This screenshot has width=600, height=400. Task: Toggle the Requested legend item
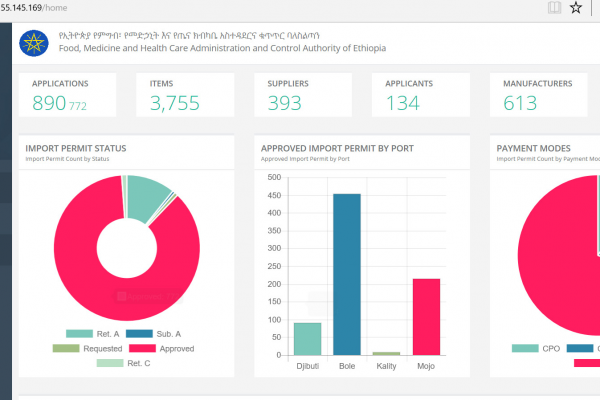[87, 348]
